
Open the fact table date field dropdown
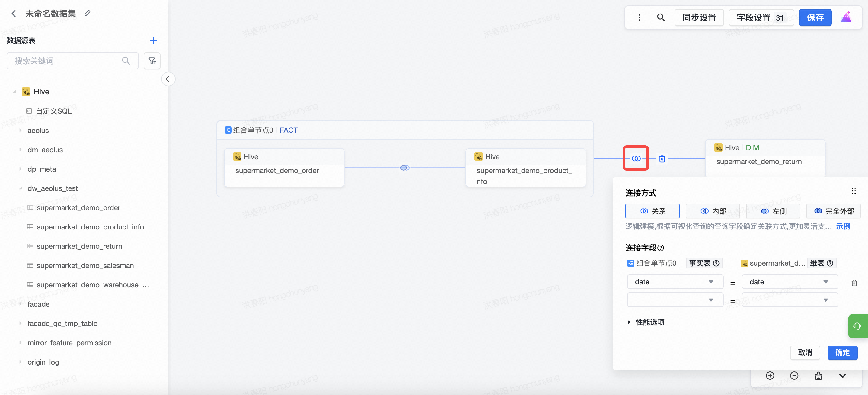point(675,282)
